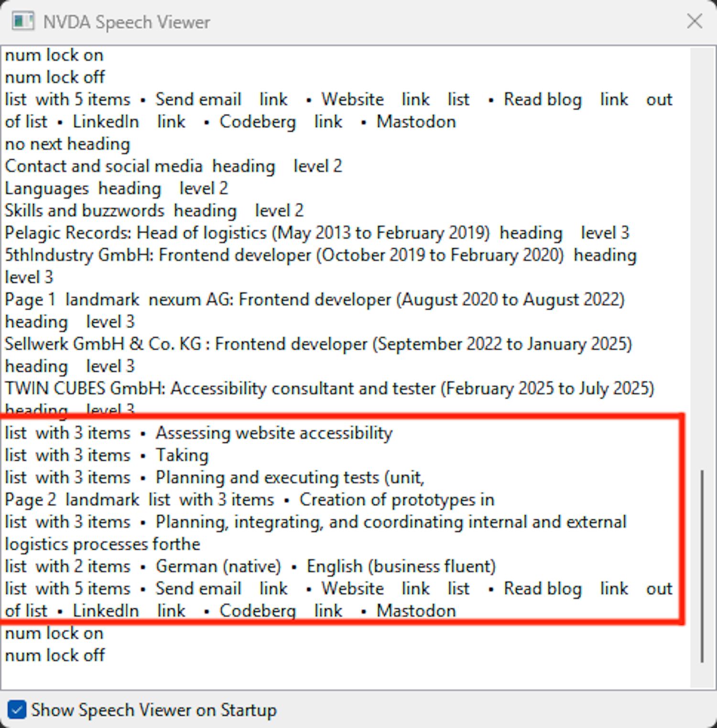Click the "no next heading" text line
717x728 pixels.
[67, 144]
